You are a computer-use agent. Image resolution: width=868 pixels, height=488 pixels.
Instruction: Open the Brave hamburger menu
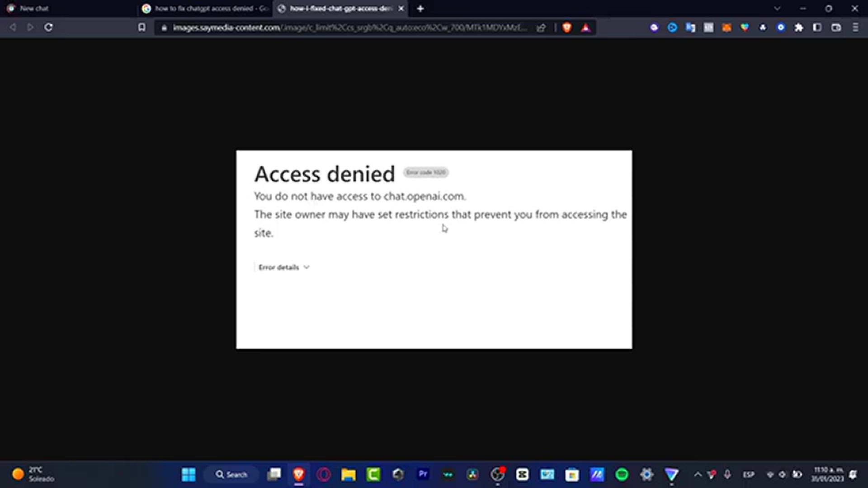tap(855, 28)
